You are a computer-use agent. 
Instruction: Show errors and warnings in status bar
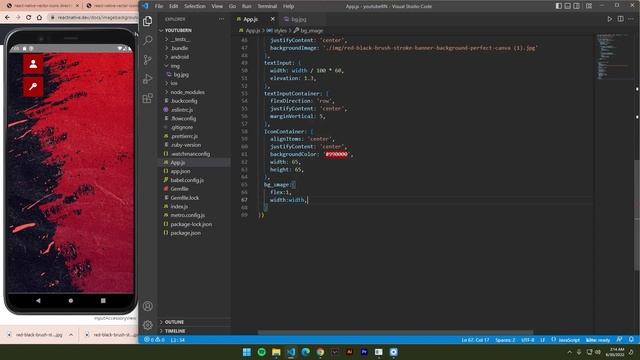pyautogui.click(x=154, y=340)
